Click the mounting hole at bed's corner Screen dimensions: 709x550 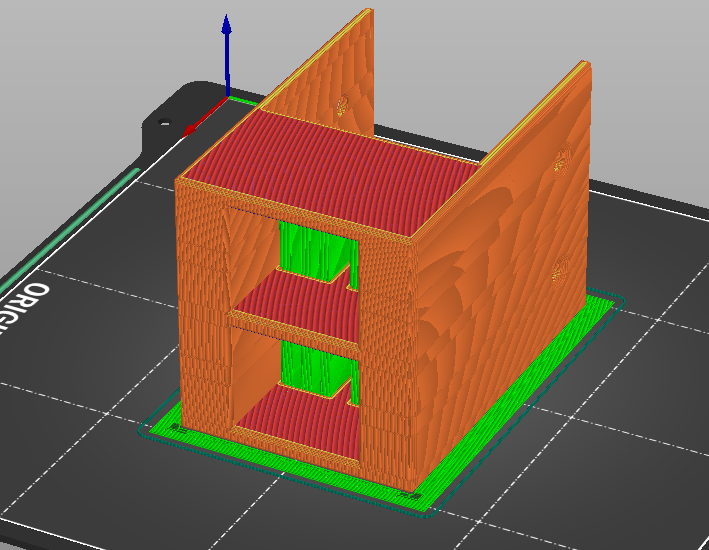pyautogui.click(x=164, y=124)
